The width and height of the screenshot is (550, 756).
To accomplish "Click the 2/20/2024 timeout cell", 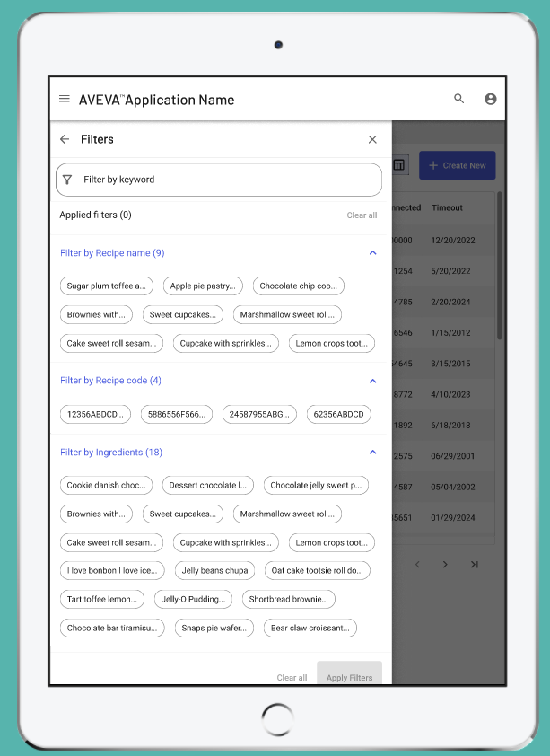I will [x=450, y=302].
